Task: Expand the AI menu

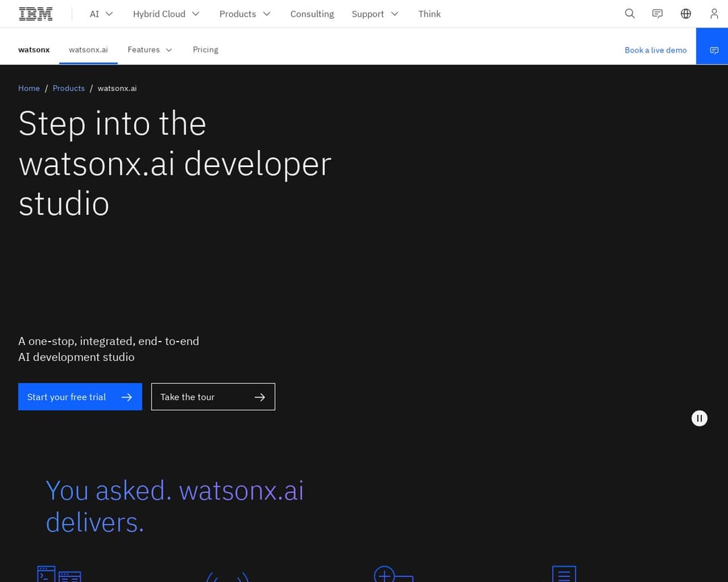Action: coord(101,14)
